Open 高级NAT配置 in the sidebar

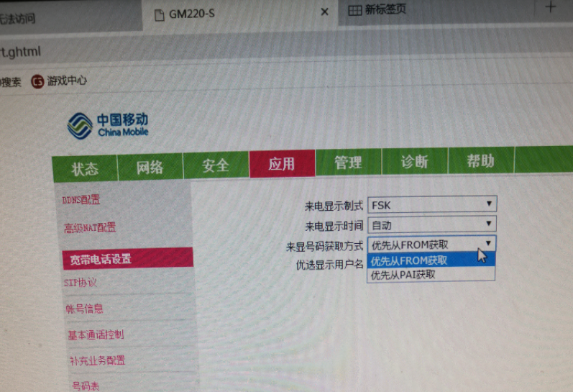[90, 228]
